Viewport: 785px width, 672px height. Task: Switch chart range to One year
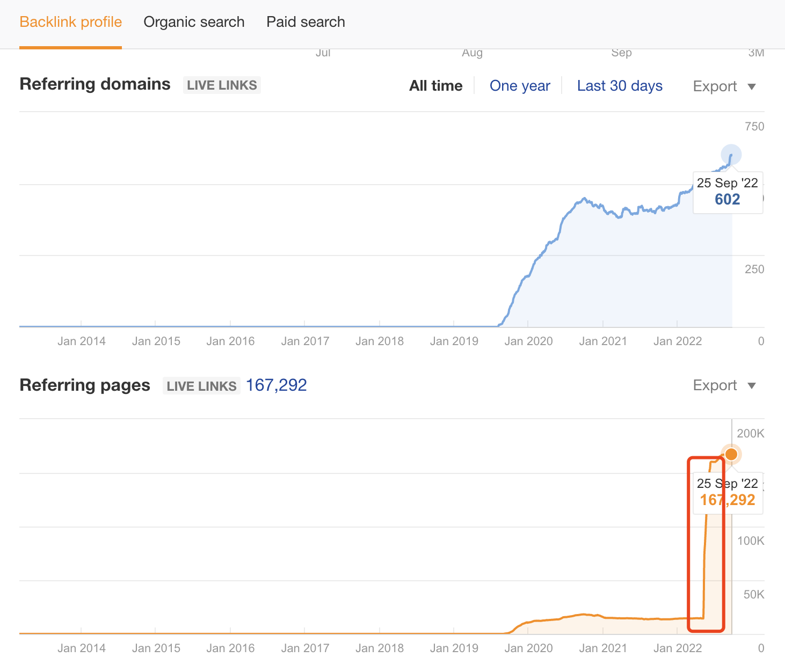(x=520, y=86)
